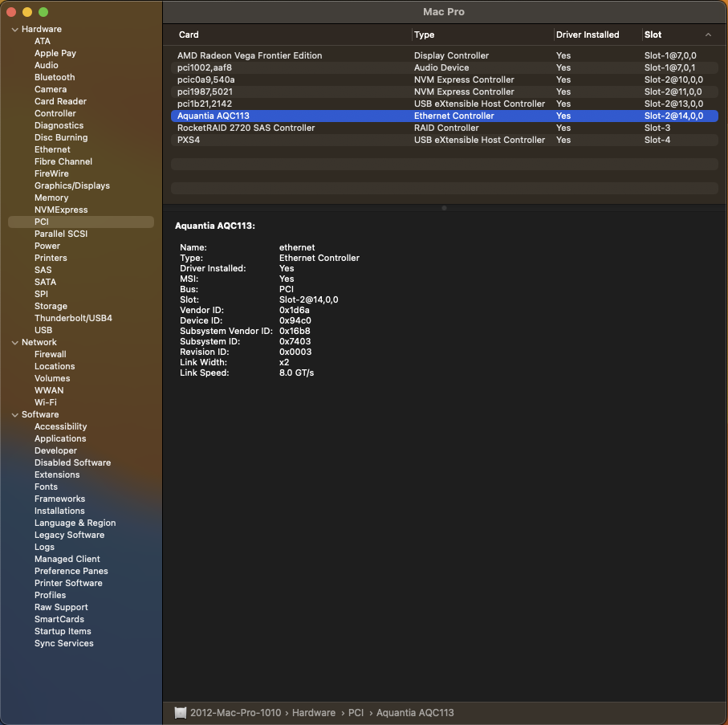
Task: Select Camera in the sidebar
Action: click(51, 90)
